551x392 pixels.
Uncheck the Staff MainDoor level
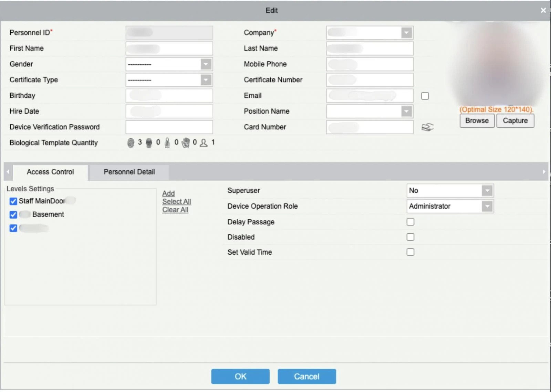click(x=13, y=201)
